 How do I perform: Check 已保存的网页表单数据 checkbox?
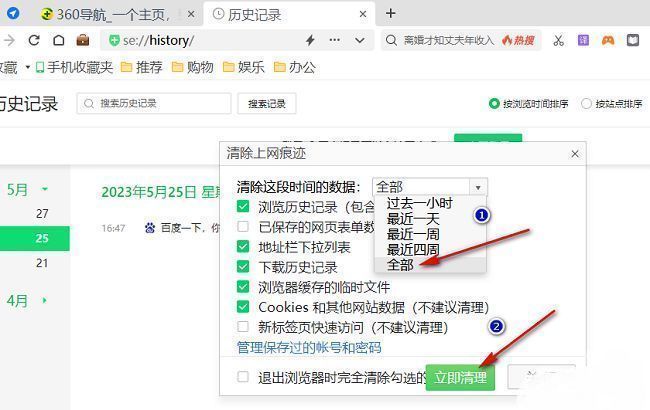(243, 226)
